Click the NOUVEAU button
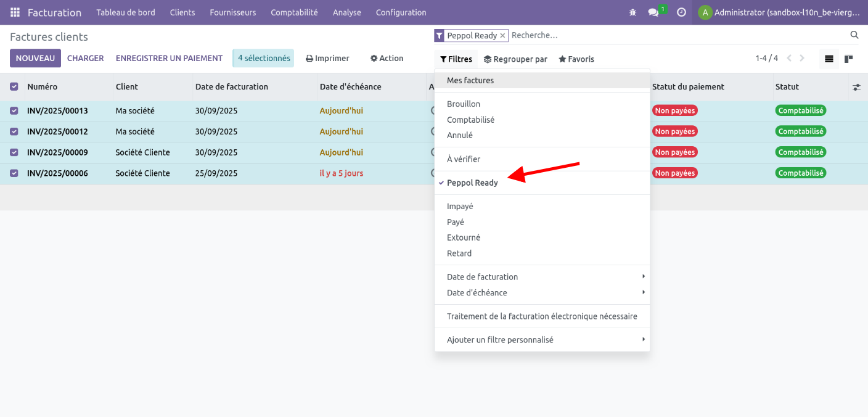868x417 pixels. tap(35, 59)
